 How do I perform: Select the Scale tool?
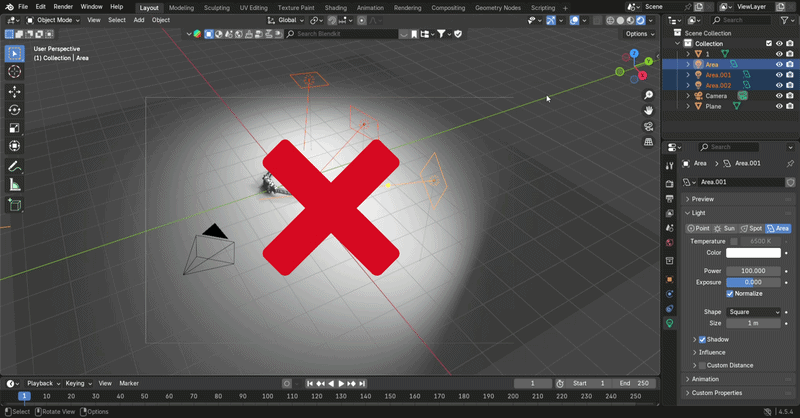point(14,128)
